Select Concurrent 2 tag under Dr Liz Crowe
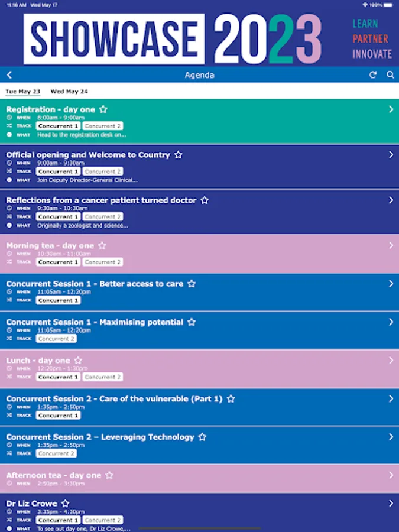 click(x=102, y=520)
